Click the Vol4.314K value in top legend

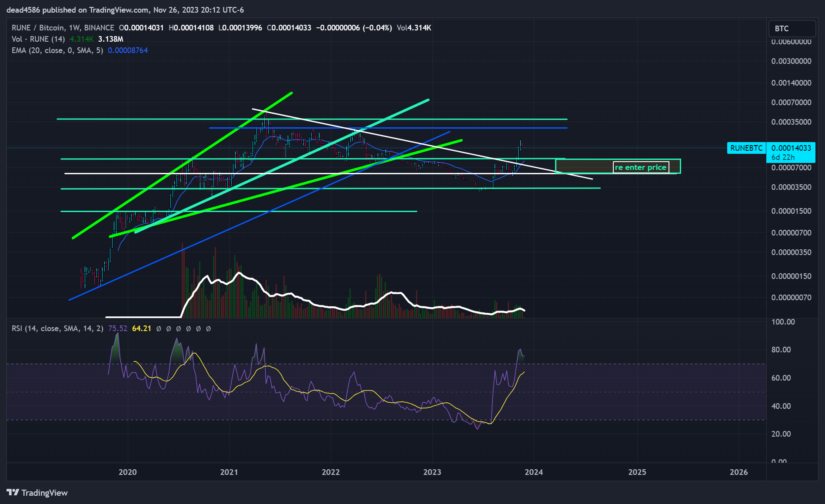(414, 28)
